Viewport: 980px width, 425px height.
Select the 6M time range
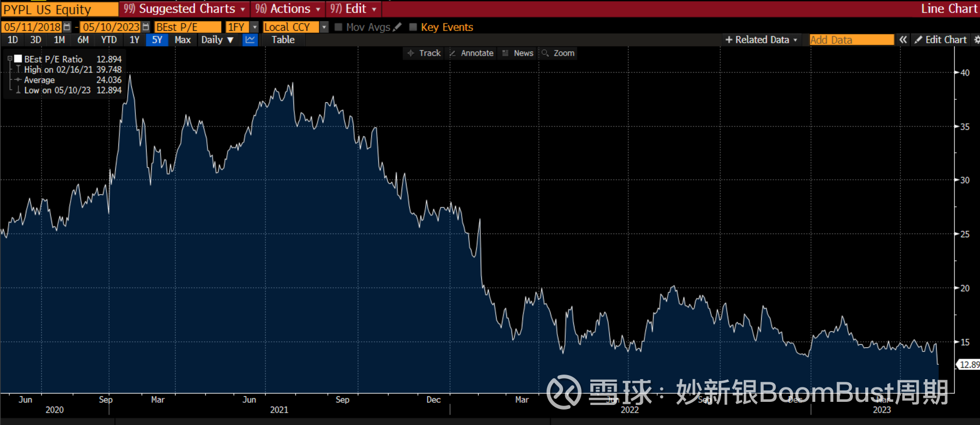tap(83, 40)
